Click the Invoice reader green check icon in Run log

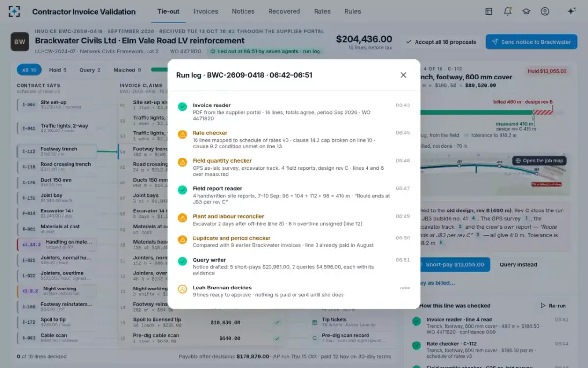click(182, 106)
